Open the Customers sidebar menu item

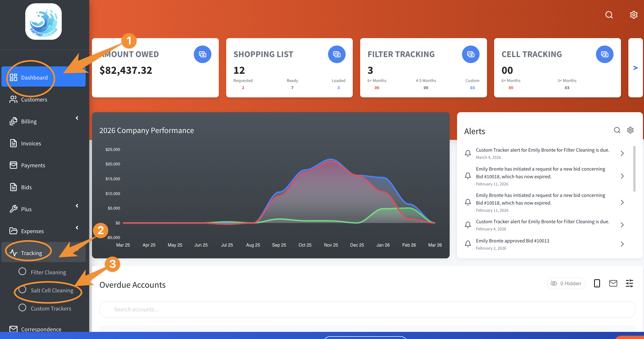pos(34,100)
